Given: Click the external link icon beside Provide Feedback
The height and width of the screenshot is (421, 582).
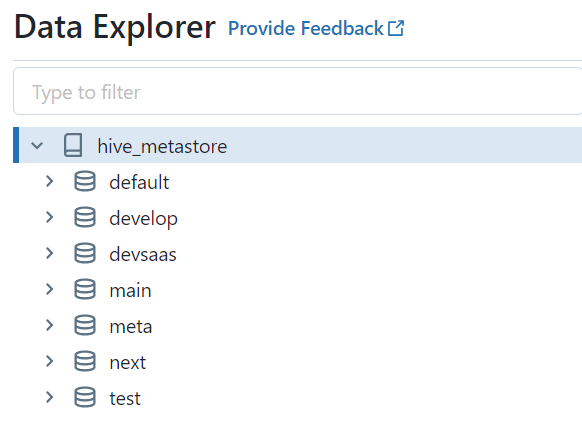Looking at the screenshot, I should tap(396, 28).
